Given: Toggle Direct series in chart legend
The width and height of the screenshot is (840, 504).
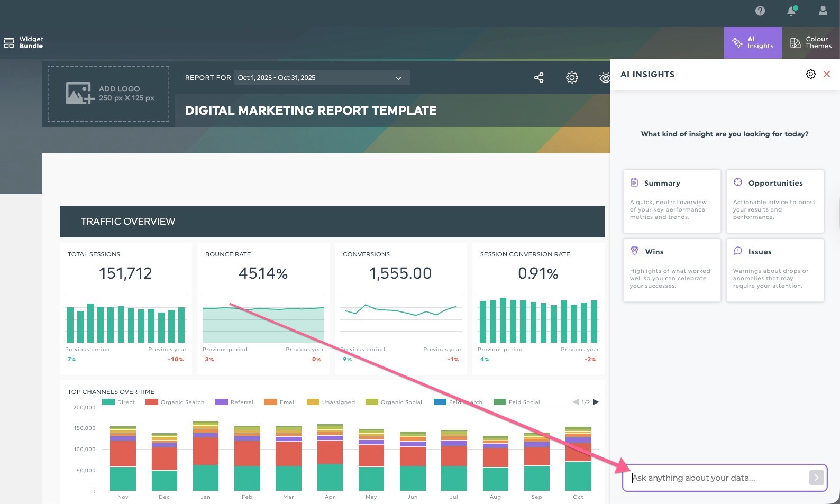Looking at the screenshot, I should pyautogui.click(x=119, y=402).
